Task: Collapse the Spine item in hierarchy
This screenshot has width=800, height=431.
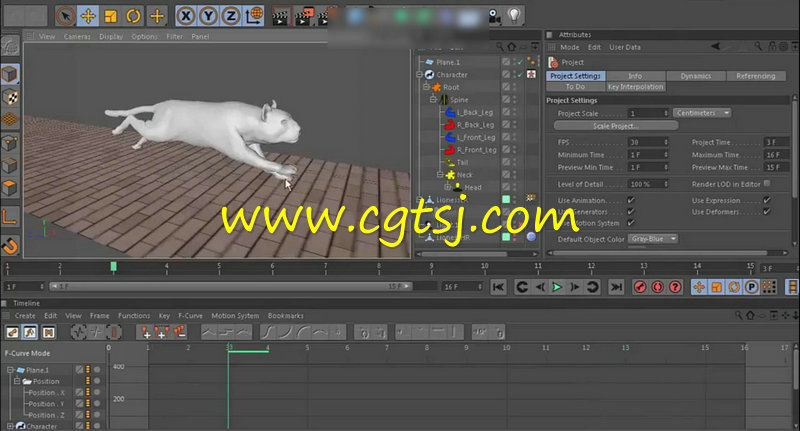Action: point(433,99)
